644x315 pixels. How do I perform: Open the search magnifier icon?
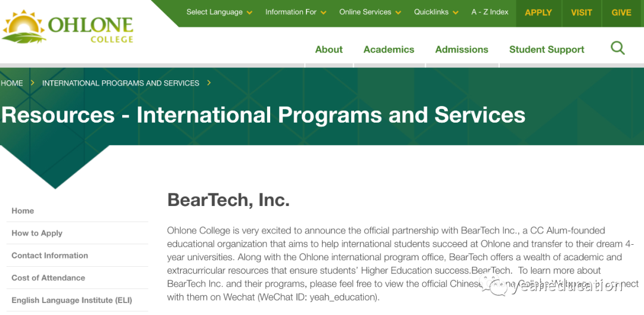pyautogui.click(x=617, y=48)
